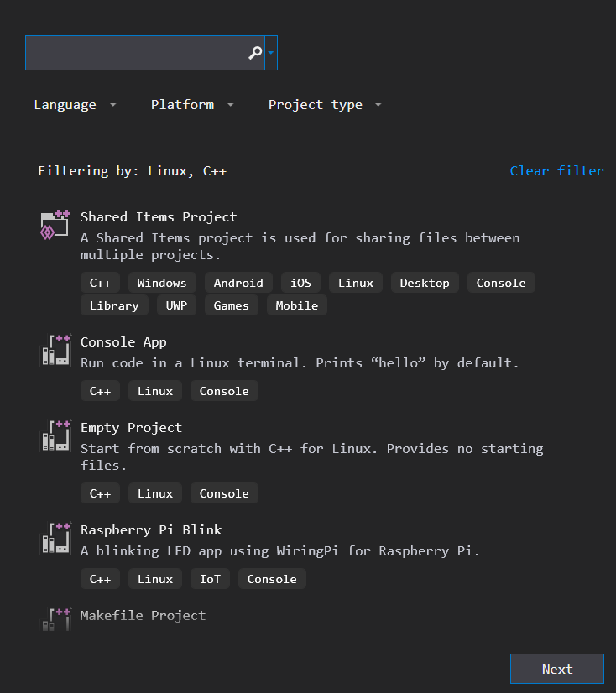Click the Makefile Project icon

(55, 619)
